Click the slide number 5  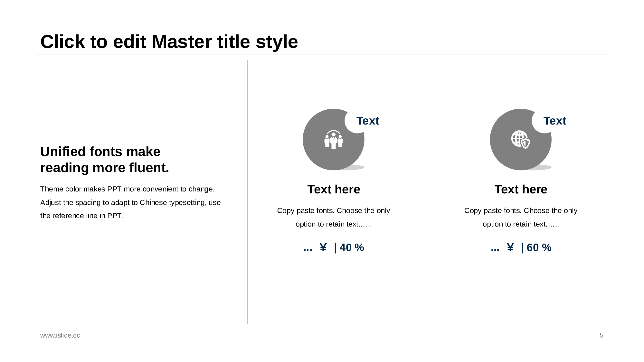click(601, 335)
